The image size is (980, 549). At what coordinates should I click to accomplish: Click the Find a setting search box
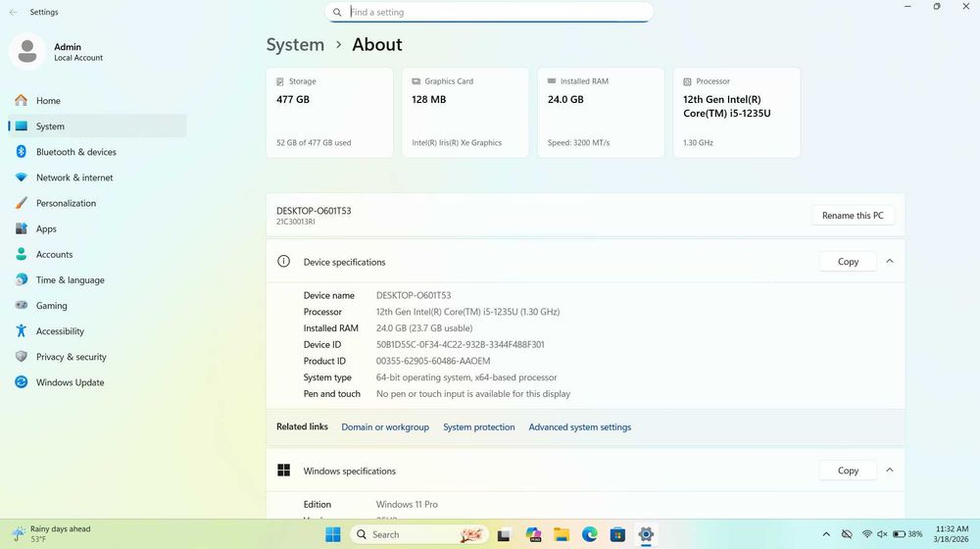click(x=489, y=12)
